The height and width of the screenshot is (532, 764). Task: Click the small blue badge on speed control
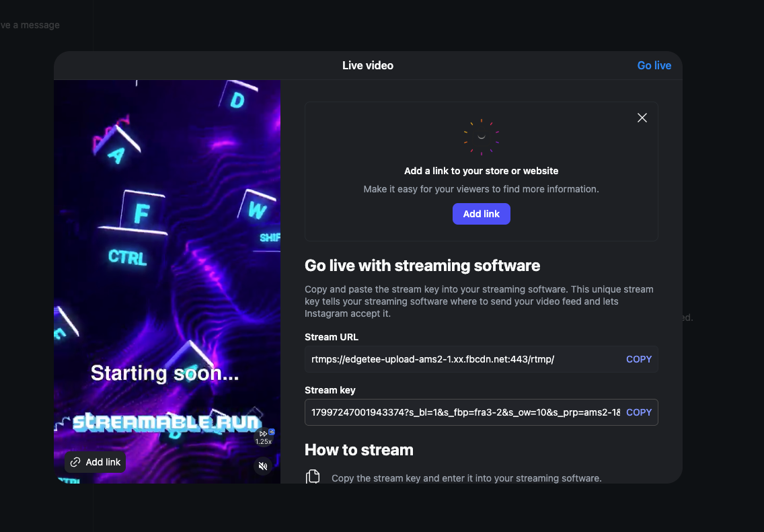(x=272, y=432)
